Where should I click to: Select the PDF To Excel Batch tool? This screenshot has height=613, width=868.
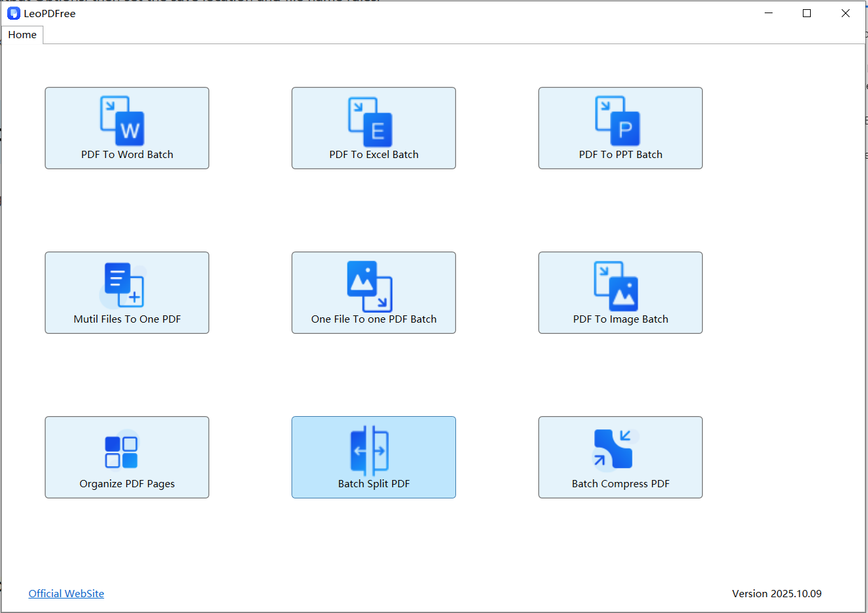(373, 128)
